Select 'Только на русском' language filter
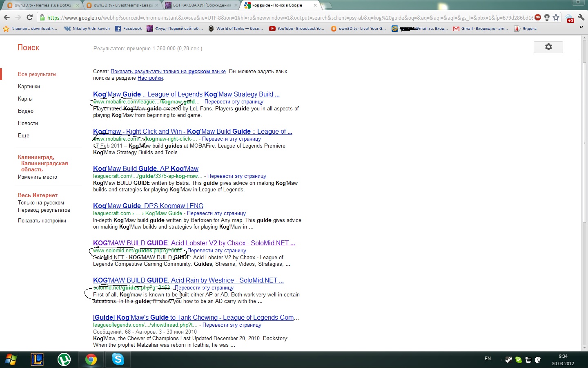588x368 pixels. pos(41,203)
